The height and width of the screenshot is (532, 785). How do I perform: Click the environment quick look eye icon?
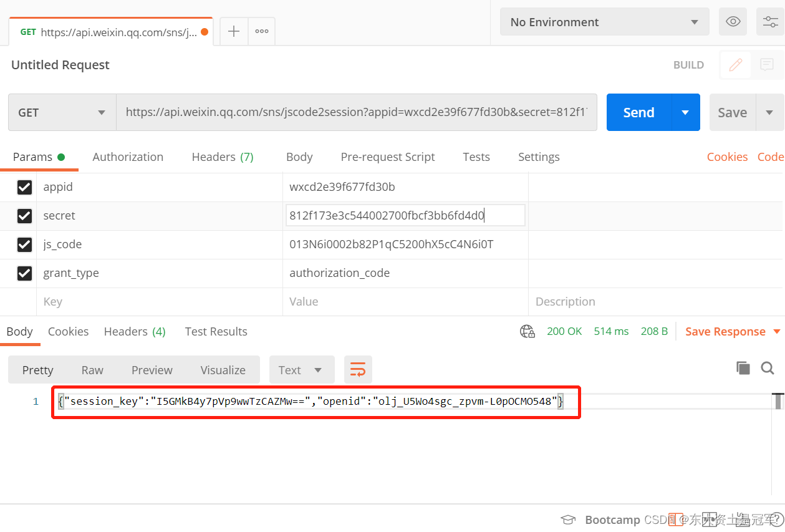click(x=733, y=22)
